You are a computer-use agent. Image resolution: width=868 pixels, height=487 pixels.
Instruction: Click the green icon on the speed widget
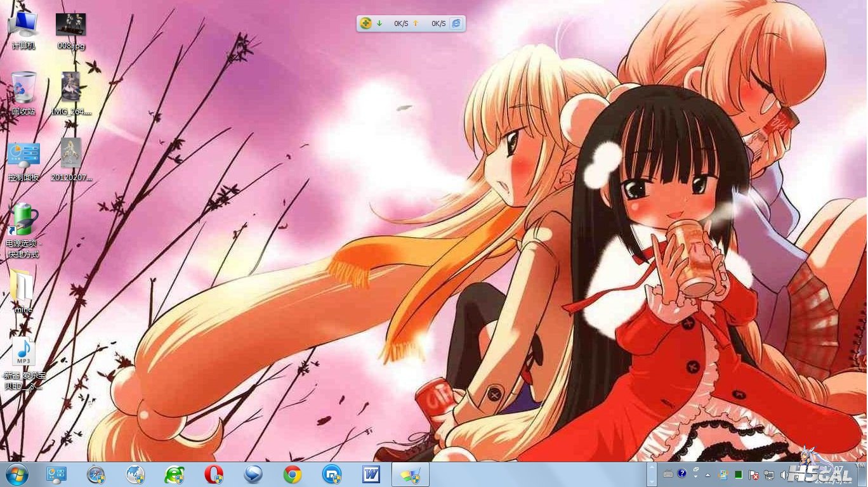point(365,23)
